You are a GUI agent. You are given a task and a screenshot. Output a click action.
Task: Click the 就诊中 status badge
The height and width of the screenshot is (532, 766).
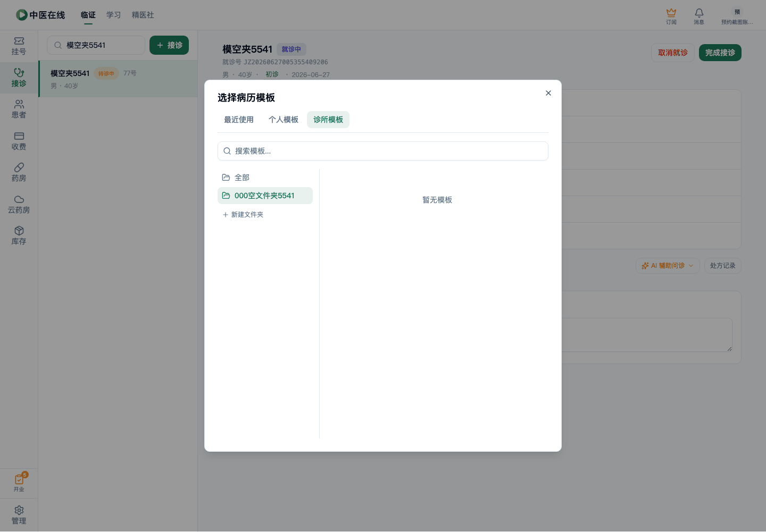[292, 49]
